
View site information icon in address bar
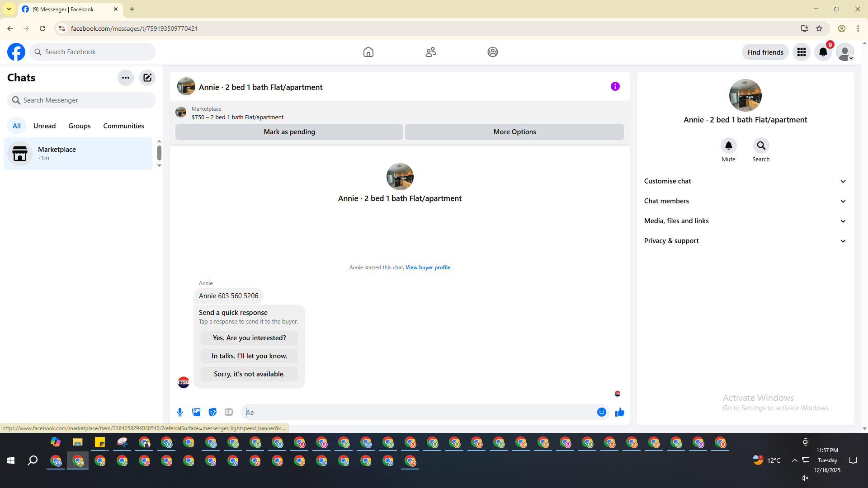pos(62,28)
